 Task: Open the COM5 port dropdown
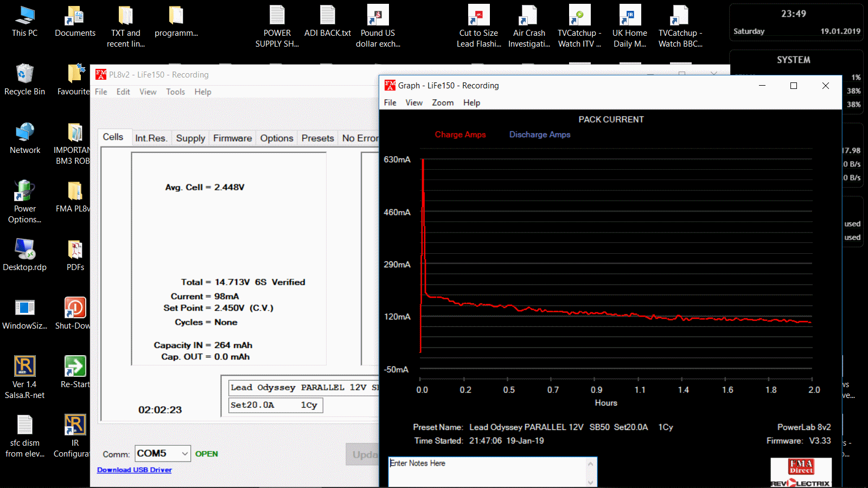[163, 453]
